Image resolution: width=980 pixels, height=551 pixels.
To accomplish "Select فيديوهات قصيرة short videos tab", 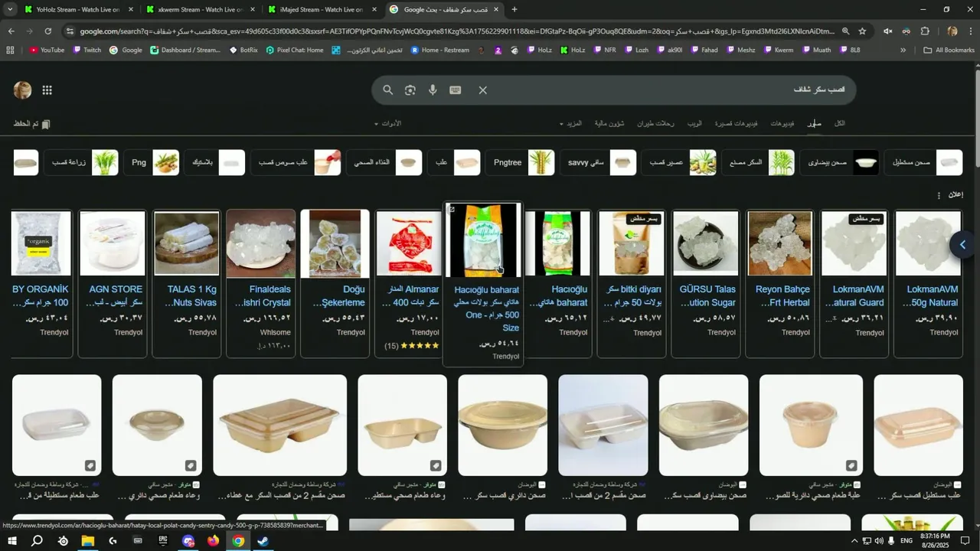I will (x=737, y=124).
